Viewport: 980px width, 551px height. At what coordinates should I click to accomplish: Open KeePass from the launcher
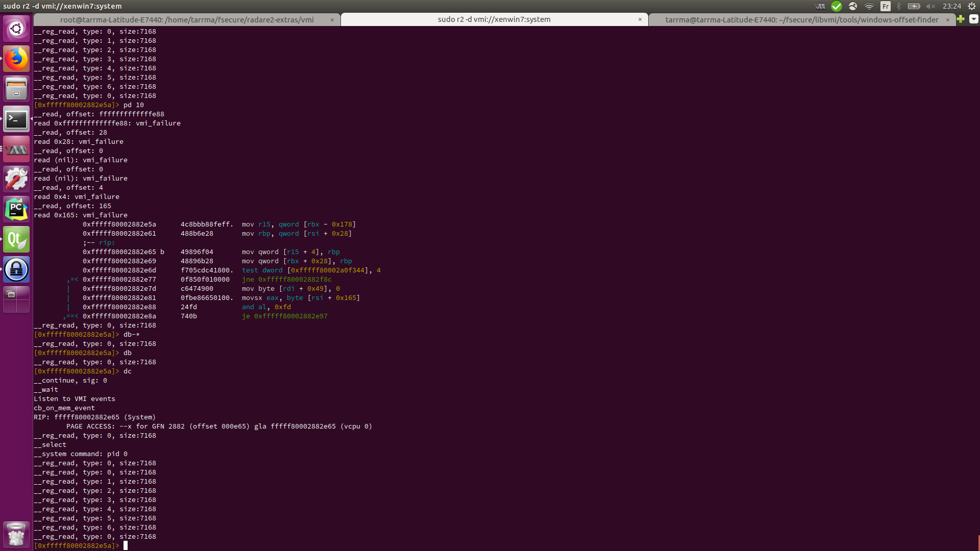click(x=16, y=269)
